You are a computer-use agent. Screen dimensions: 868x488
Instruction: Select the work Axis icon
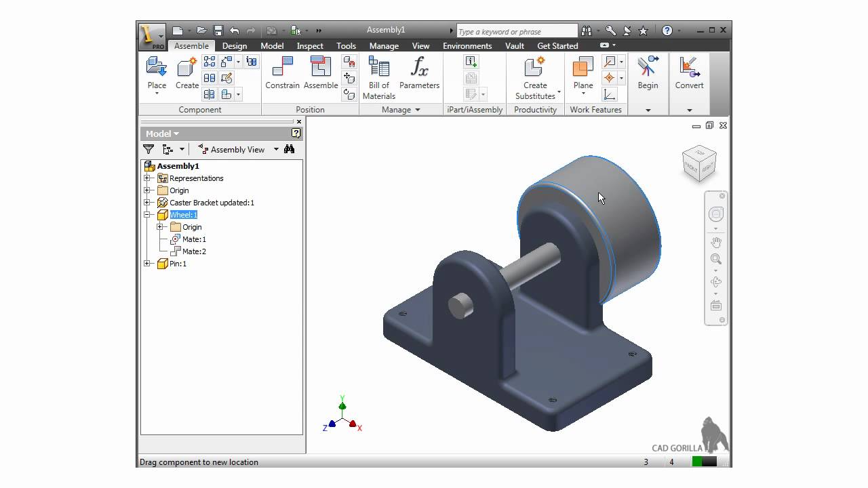pyautogui.click(x=609, y=62)
